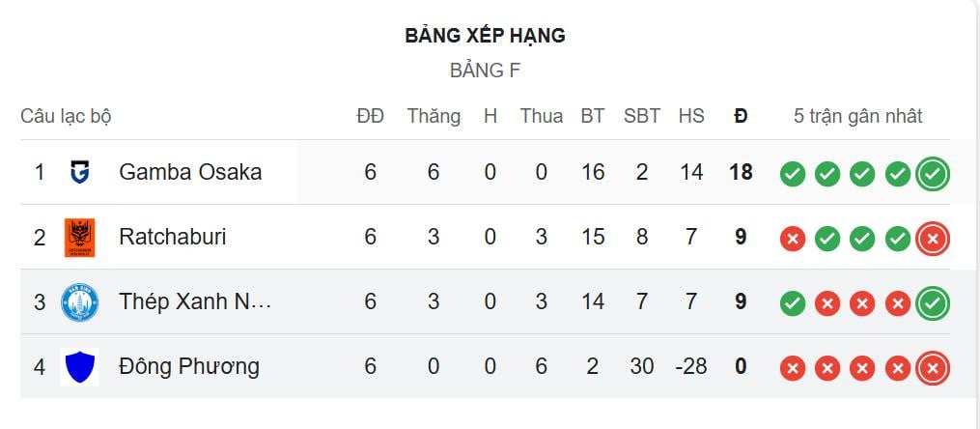Click the Đ points column header
Image resolution: width=980 pixels, height=429 pixels.
(741, 116)
